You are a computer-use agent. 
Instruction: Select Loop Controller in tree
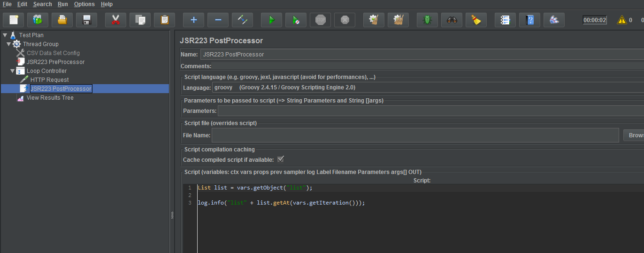coord(46,71)
